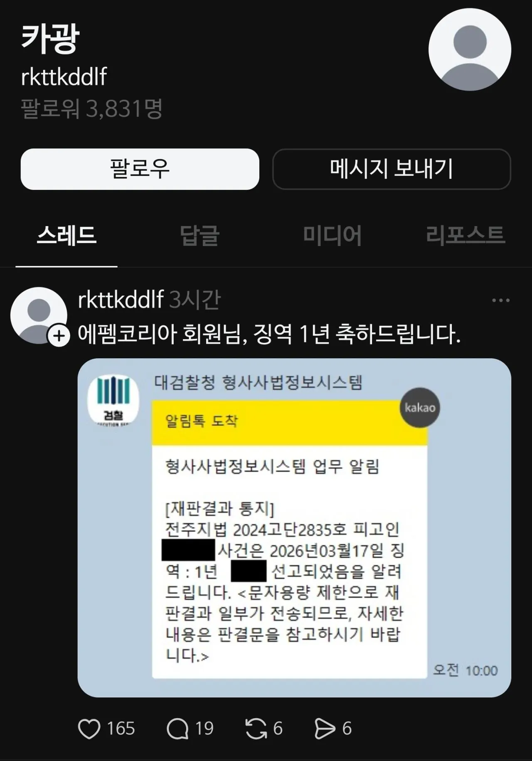This screenshot has height=761, width=532.
Task: Open comments with speech bubble icon
Action: click(x=177, y=729)
